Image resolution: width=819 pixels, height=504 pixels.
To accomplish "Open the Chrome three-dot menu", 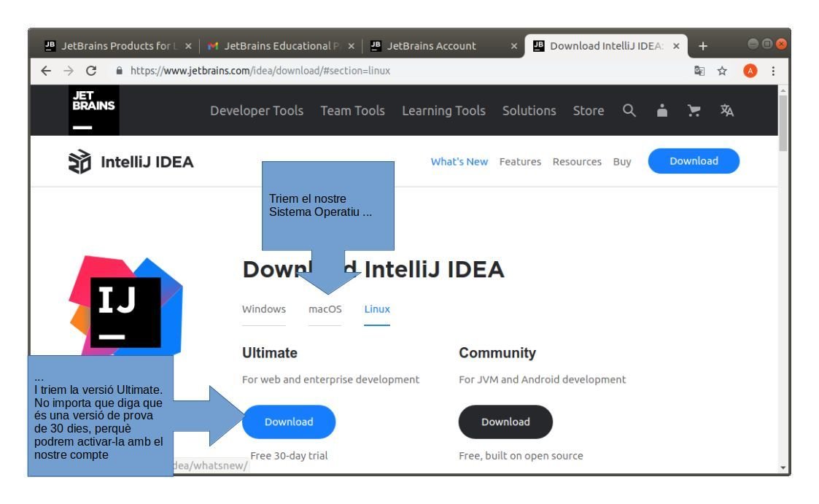I will tap(773, 71).
